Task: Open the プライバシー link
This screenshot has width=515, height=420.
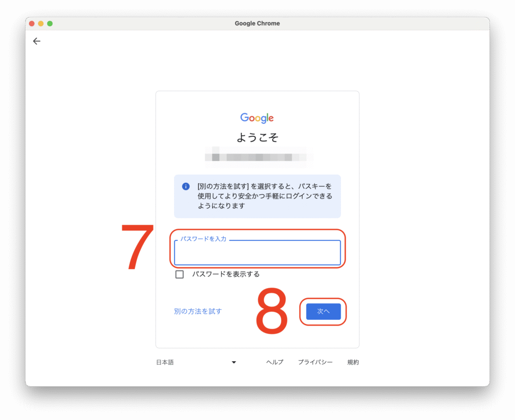Action: click(x=315, y=362)
